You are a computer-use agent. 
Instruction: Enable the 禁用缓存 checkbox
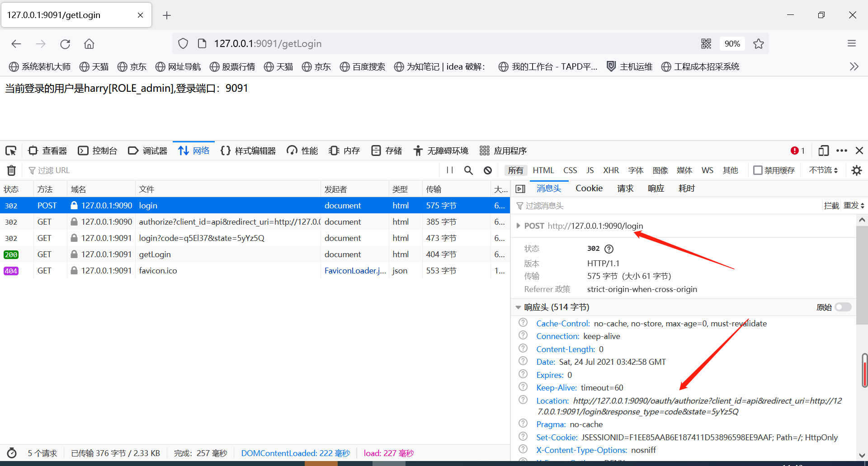(758, 170)
